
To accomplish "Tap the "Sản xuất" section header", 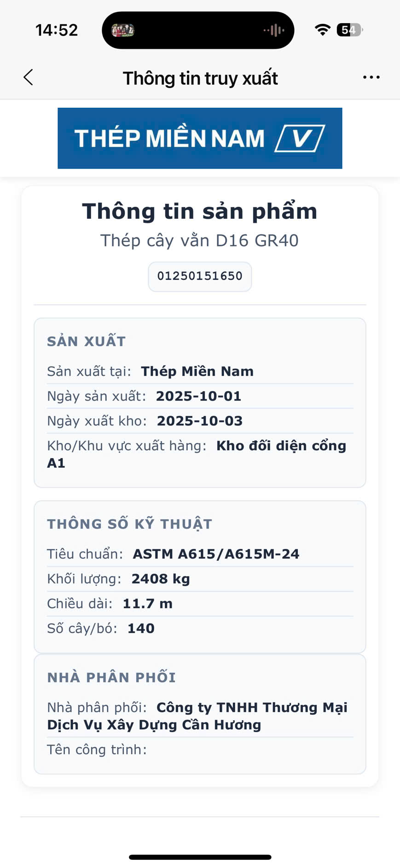I will 87,342.
